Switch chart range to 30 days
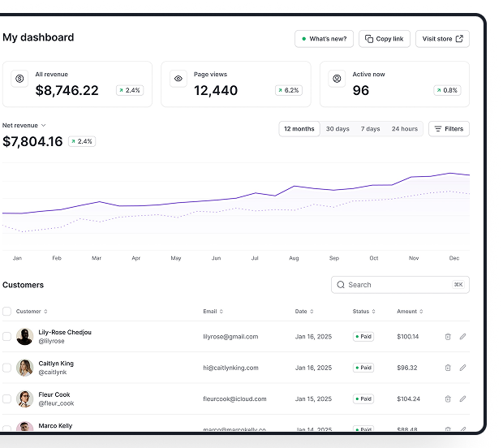 point(337,129)
